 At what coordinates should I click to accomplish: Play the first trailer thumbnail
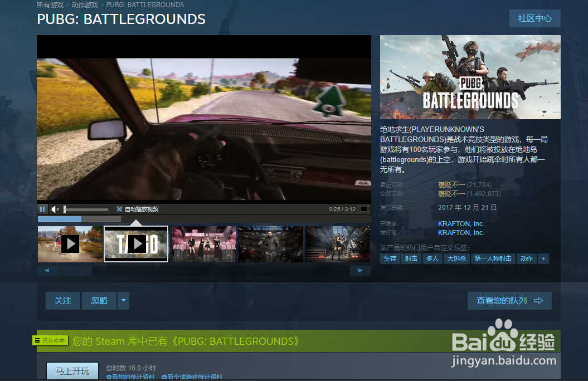coord(70,244)
